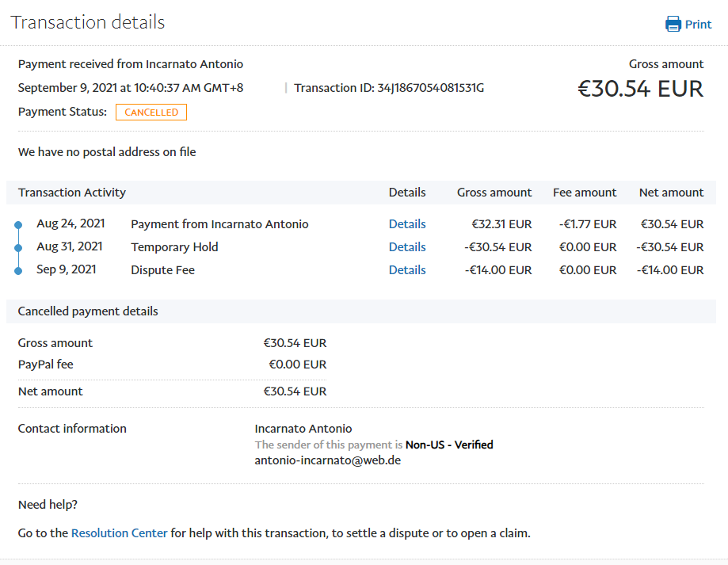
Task: Click the Cancelled payment details section header
Action: tap(88, 311)
